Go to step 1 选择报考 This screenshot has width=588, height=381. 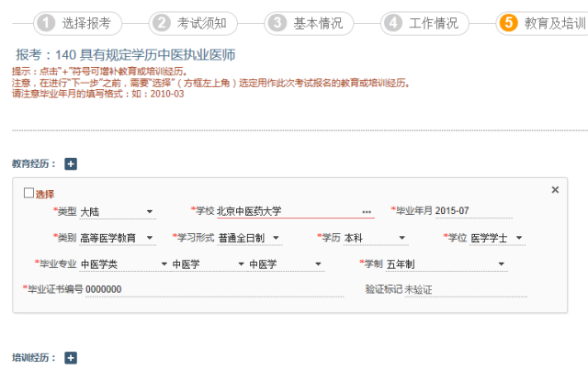click(77, 23)
